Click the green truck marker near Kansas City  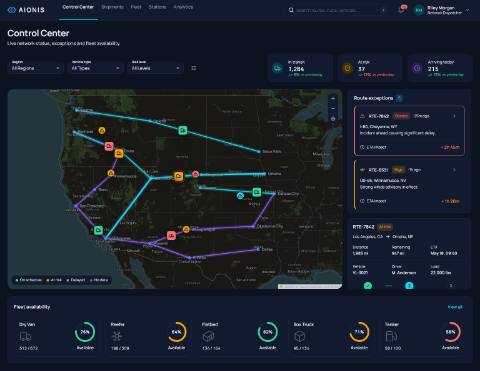256,192
